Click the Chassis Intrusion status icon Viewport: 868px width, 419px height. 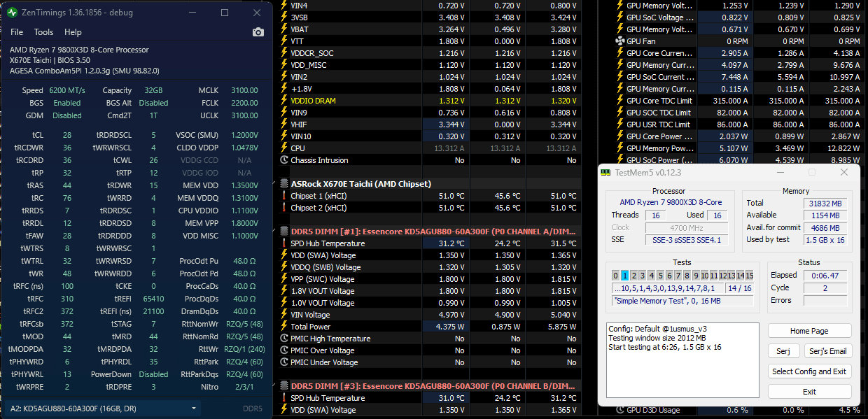283,160
